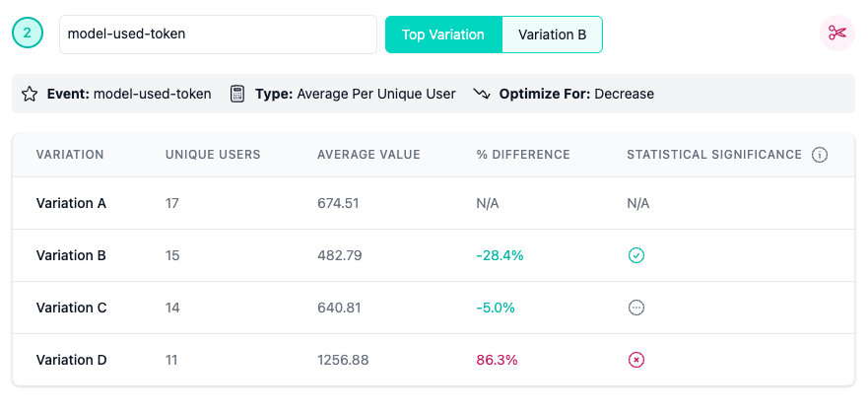Click the Unique Users column header
Image resolution: width=868 pixels, height=413 pixels.
click(213, 155)
